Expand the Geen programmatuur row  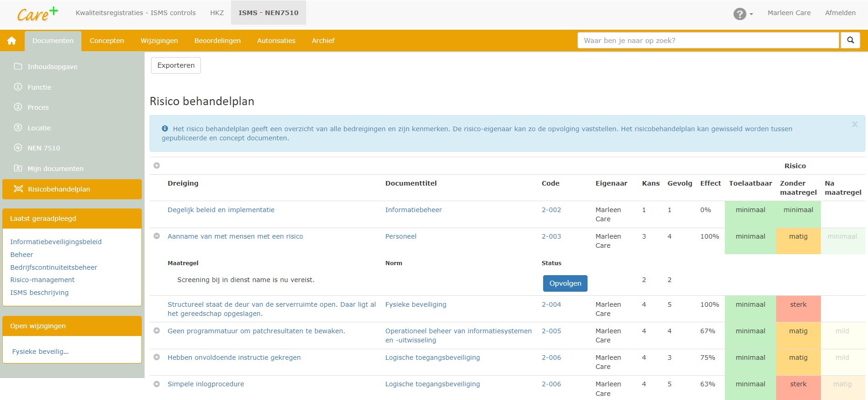(156, 331)
